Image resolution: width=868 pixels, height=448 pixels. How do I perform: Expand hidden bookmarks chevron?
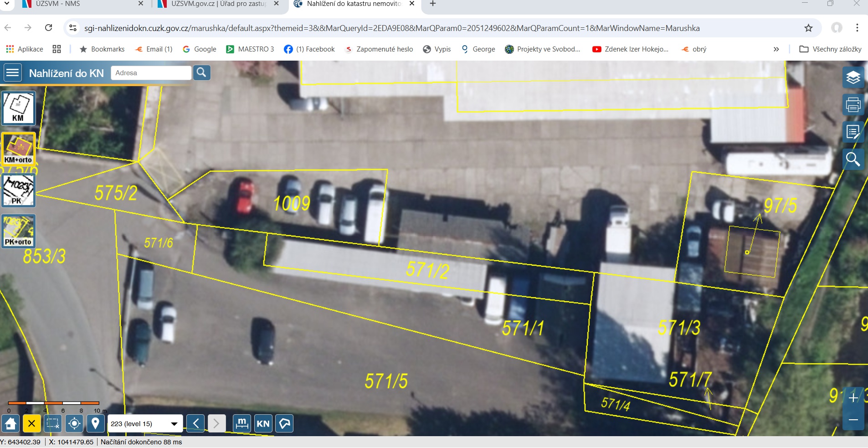pos(776,49)
